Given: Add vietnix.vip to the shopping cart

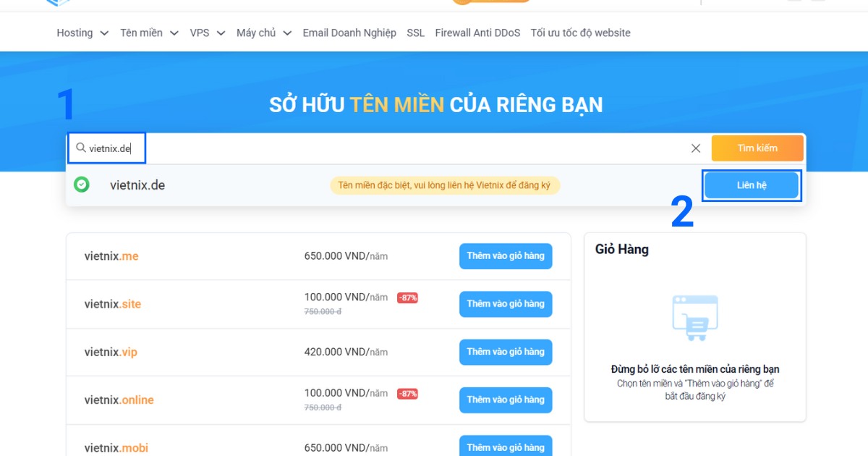Looking at the screenshot, I should (x=506, y=352).
